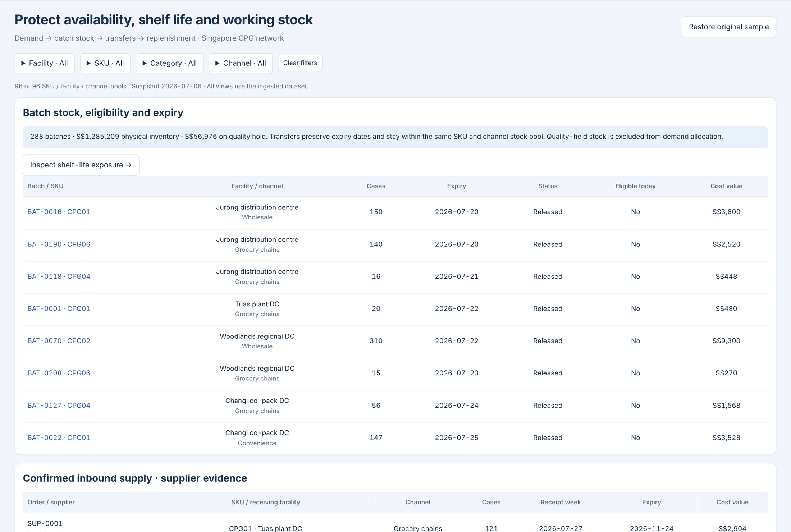Expand the SKU · All filter
The width and height of the screenshot is (791, 532).
[x=105, y=63]
